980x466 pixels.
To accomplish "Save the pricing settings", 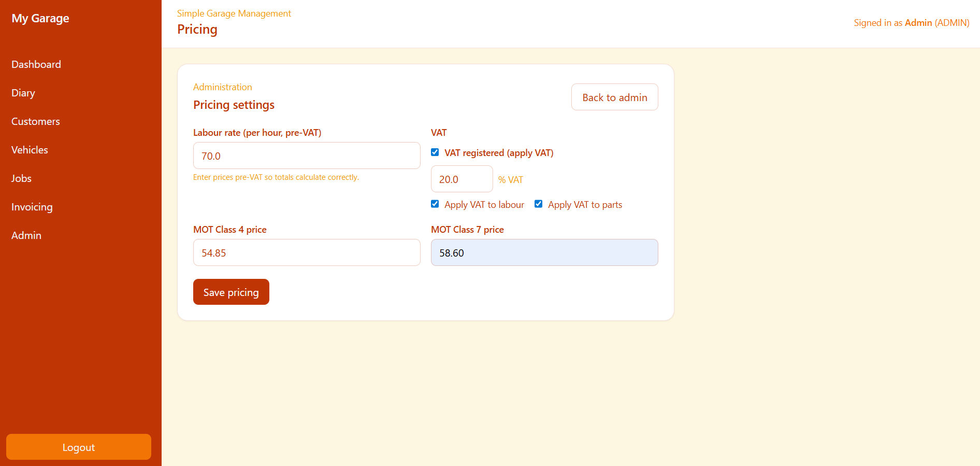I will click(x=231, y=292).
